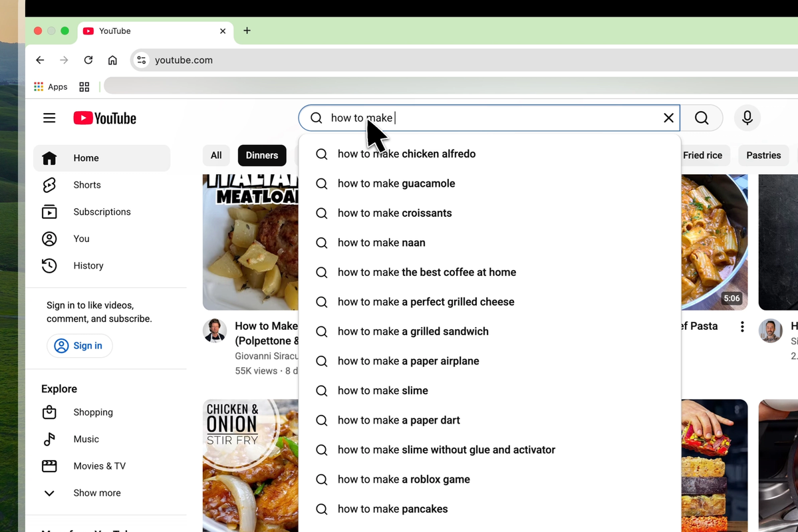This screenshot has height=532, width=798.
Task: Click the browser back arrow
Action: pos(40,60)
